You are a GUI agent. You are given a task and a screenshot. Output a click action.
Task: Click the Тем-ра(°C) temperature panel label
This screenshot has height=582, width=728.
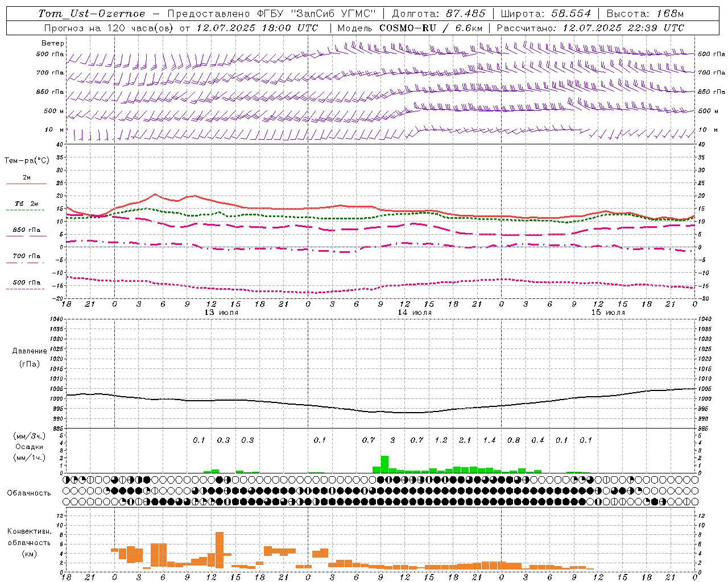(x=27, y=160)
